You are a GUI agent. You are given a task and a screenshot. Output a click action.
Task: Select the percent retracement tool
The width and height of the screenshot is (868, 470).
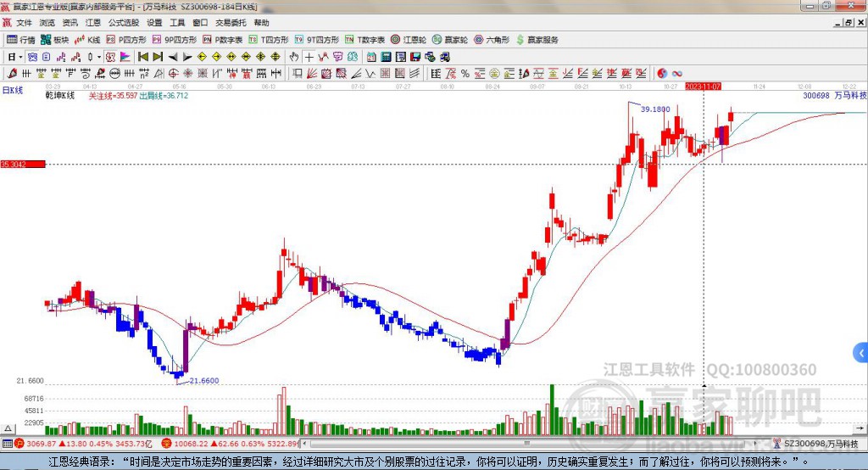click(x=465, y=74)
